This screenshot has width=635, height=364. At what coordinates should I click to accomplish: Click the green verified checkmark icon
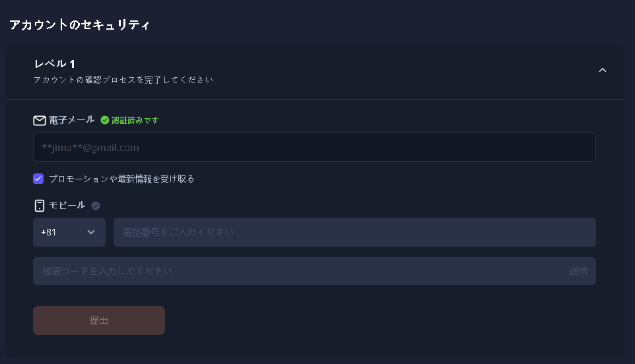[105, 121]
